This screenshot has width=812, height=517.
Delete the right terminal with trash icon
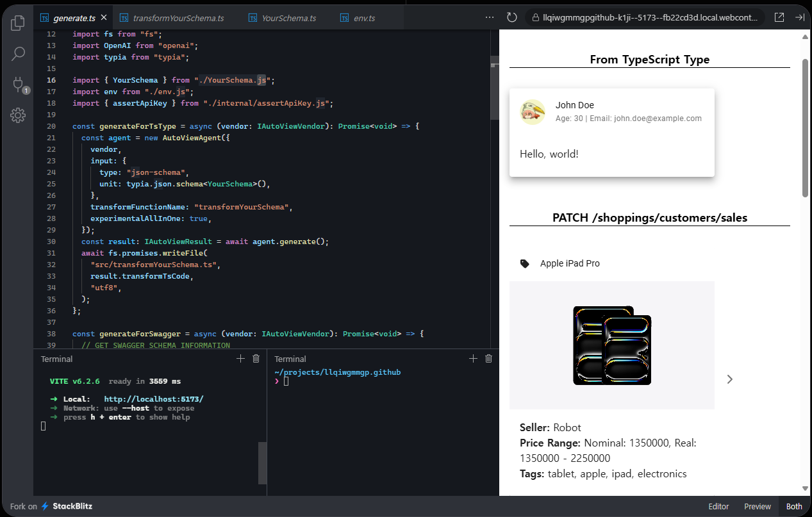489,359
